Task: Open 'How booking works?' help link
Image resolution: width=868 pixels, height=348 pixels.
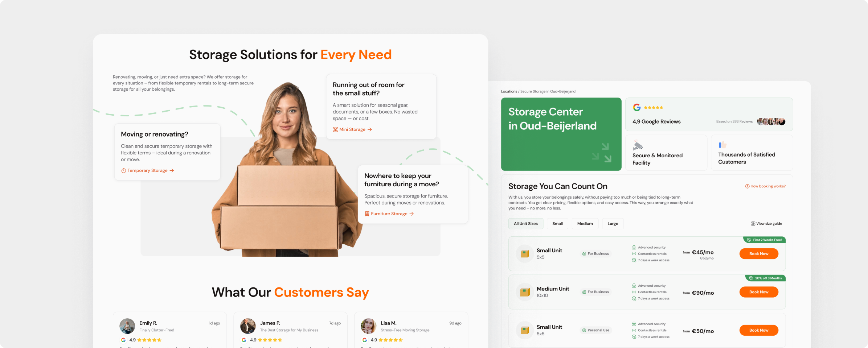Action: point(765,186)
